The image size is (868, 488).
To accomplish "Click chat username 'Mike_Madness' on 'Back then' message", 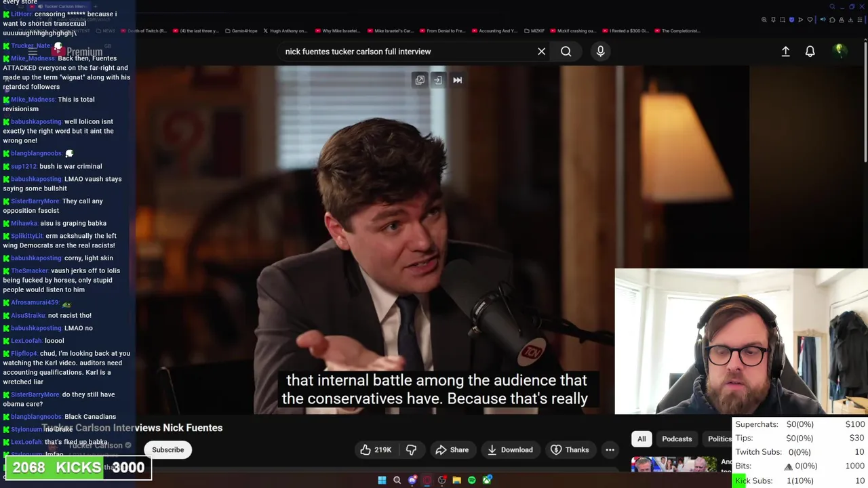I will click(33, 58).
